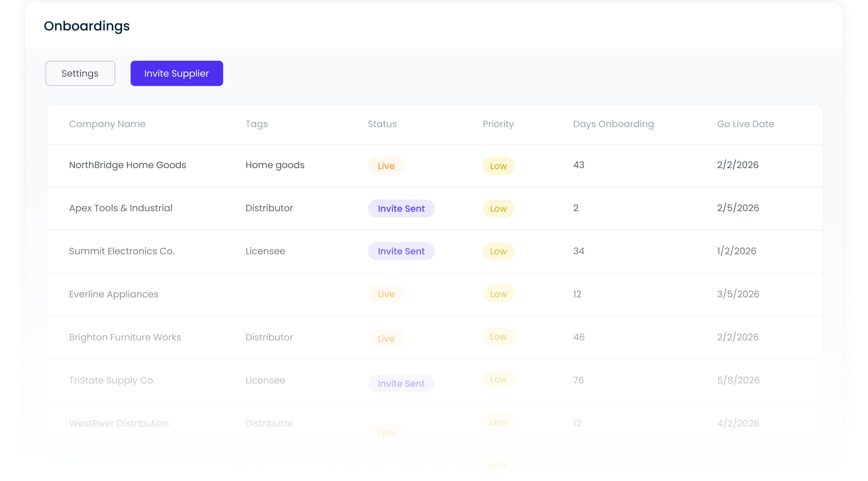The image size is (868, 481).
Task: Click the Distributor tag for WestRiver Distribution
Action: (x=269, y=423)
